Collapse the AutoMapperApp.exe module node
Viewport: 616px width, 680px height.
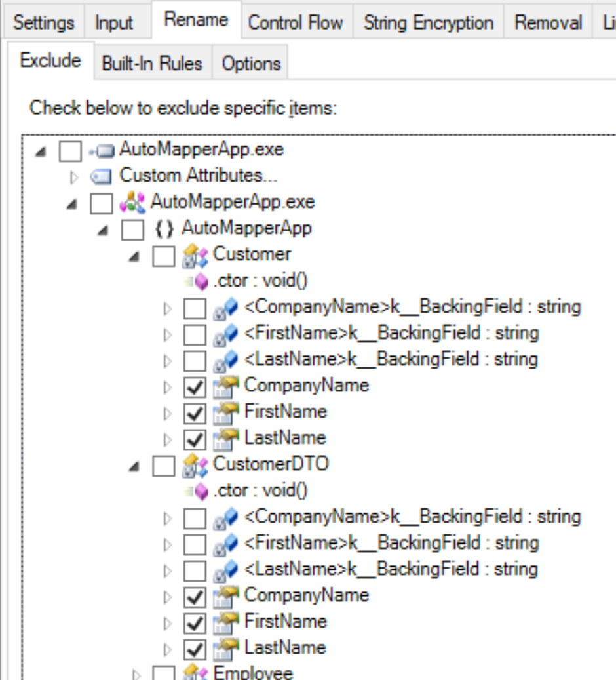[x=72, y=204]
